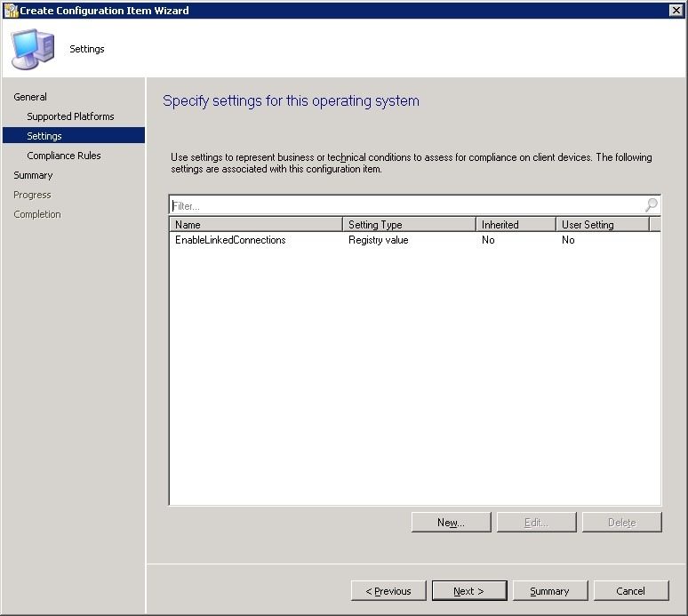The width and height of the screenshot is (688, 616).
Task: Click the computer Settings header icon
Action: 33,50
